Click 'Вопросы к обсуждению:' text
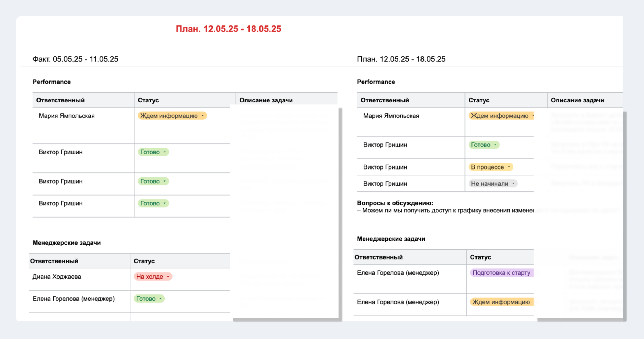Image resolution: width=644 pixels, height=339 pixels. pos(395,203)
